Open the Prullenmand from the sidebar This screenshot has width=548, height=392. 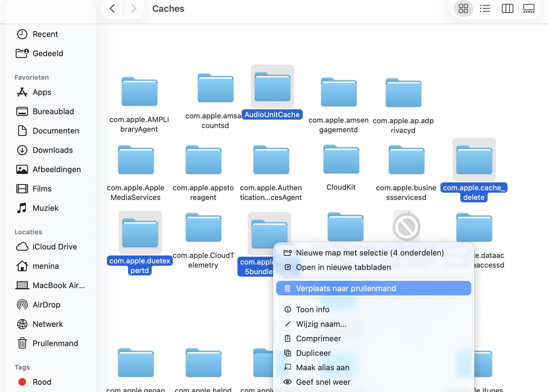pos(55,343)
